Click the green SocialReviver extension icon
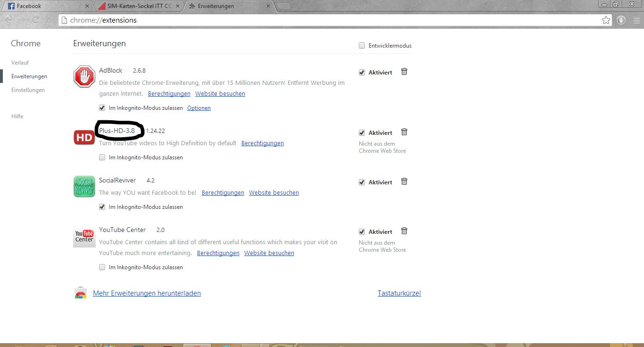644x347 pixels. [84, 186]
